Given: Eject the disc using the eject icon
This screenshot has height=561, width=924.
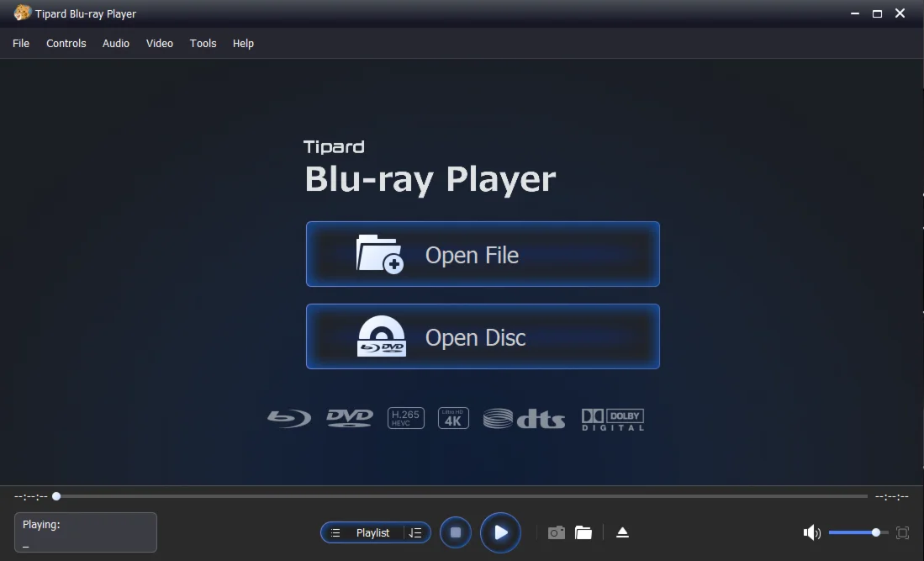Looking at the screenshot, I should pyautogui.click(x=622, y=532).
